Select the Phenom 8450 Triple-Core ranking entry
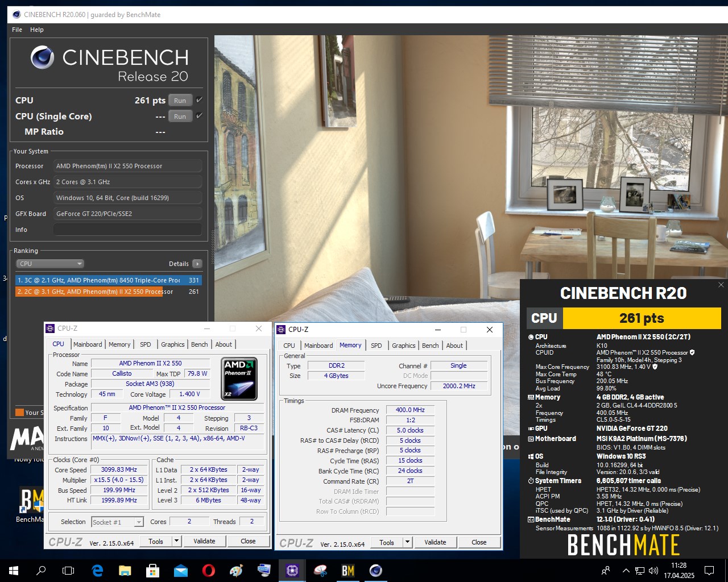 (x=109, y=280)
